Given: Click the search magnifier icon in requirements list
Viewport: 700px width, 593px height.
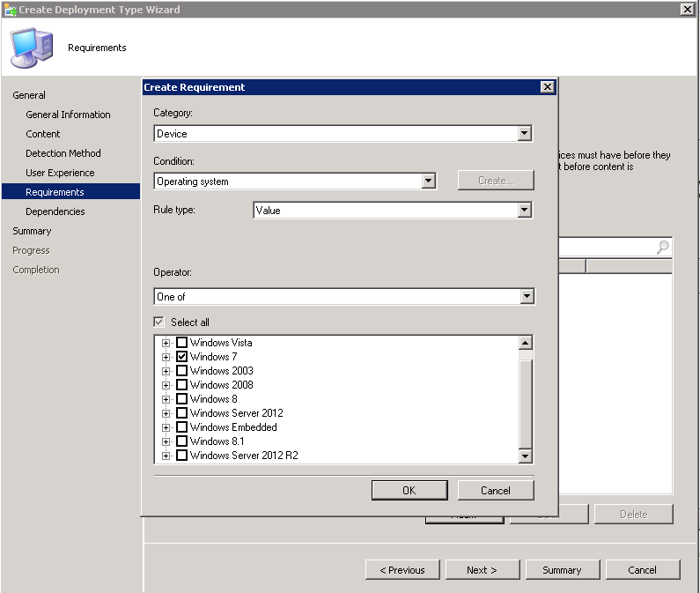Looking at the screenshot, I should [663, 247].
